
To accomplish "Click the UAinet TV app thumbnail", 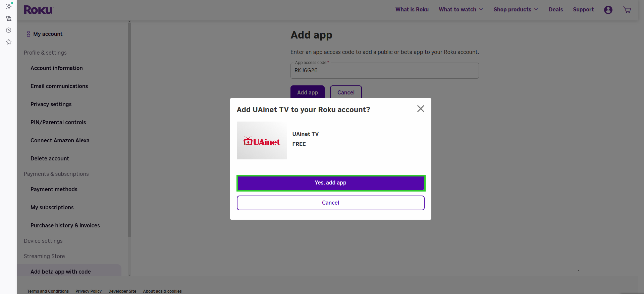I will click(x=262, y=141).
